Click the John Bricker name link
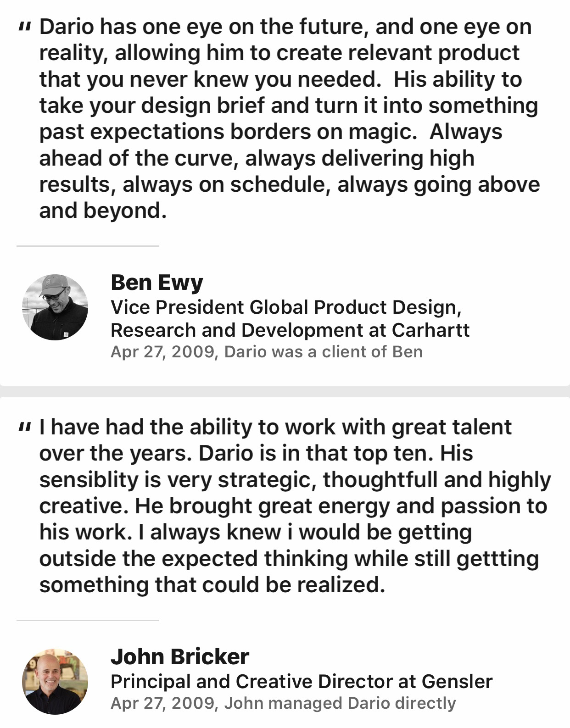Screen dimensions: 570x728 click(180, 657)
